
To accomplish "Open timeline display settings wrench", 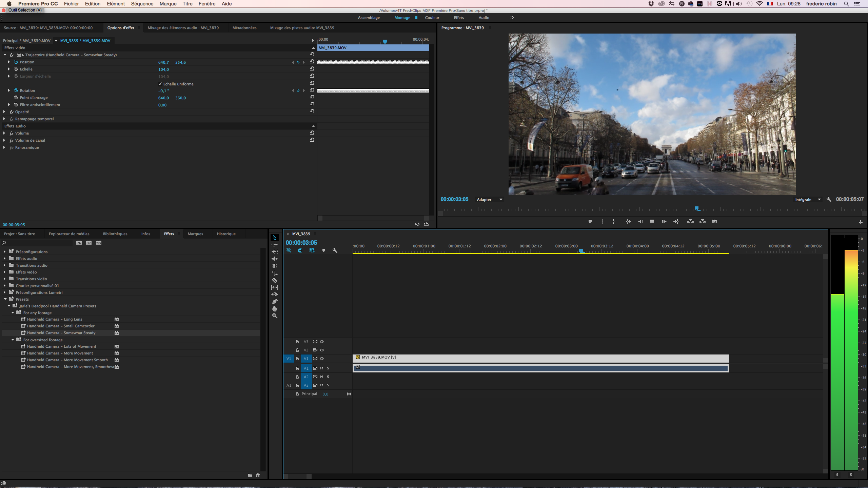I will [x=335, y=251].
